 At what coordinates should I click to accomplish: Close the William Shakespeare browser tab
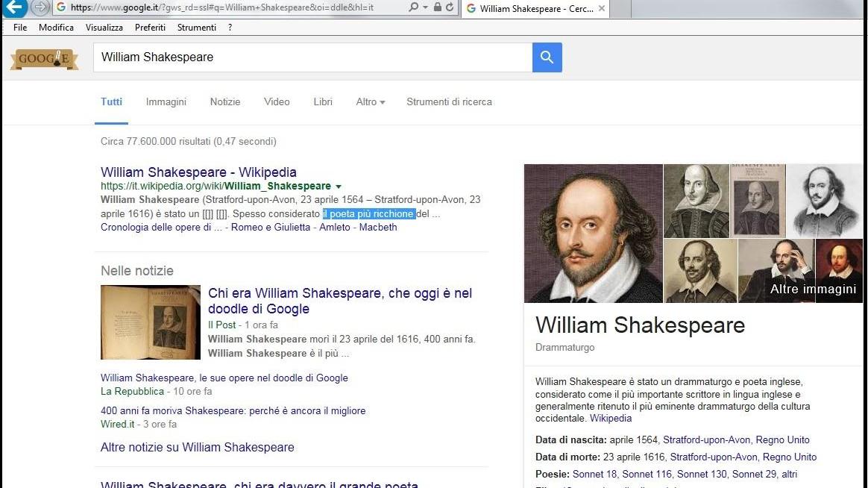pos(601,8)
